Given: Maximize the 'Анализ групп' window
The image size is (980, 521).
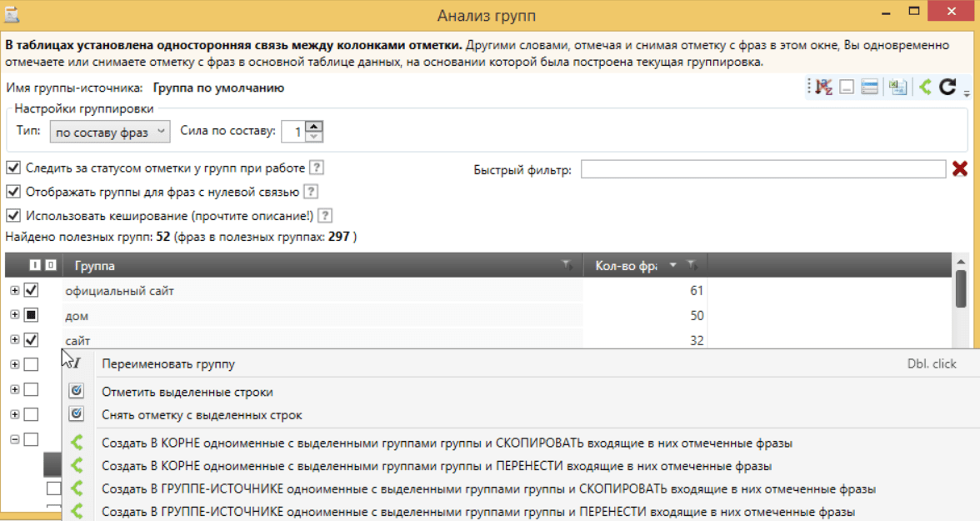Looking at the screenshot, I should point(914,11).
